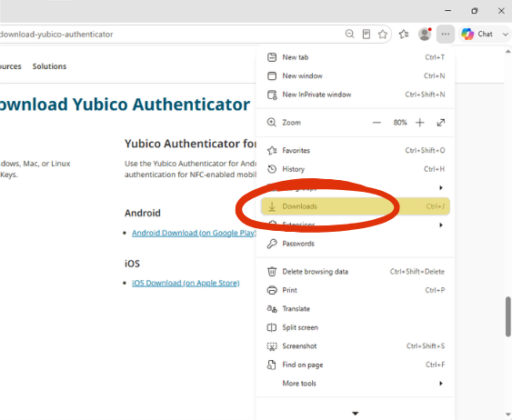Open Passwords menu entry

pyautogui.click(x=356, y=244)
